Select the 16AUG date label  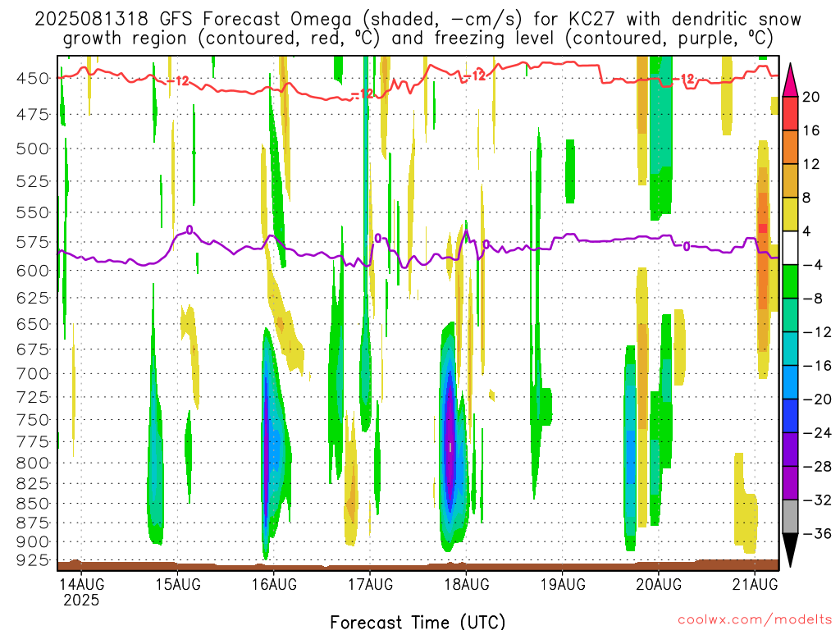coord(274,583)
